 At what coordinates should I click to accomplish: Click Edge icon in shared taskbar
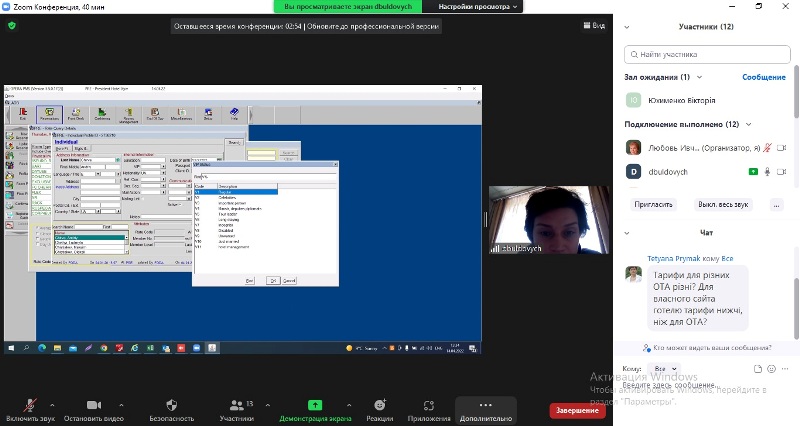pos(42,348)
